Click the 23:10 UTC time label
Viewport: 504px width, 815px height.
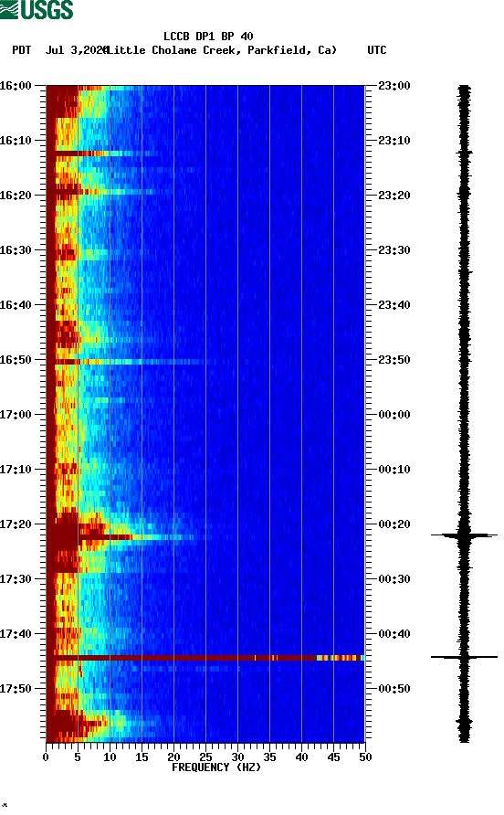coord(394,141)
